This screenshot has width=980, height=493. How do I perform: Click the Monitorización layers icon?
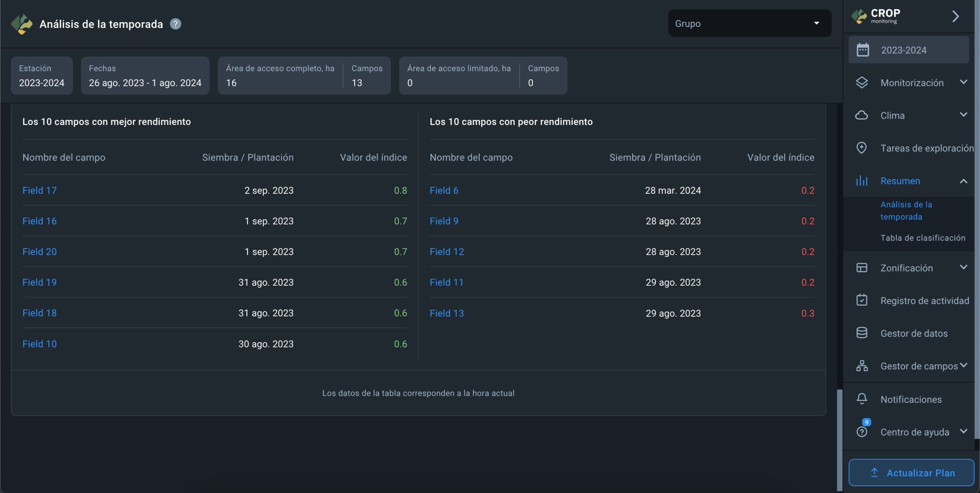(861, 83)
